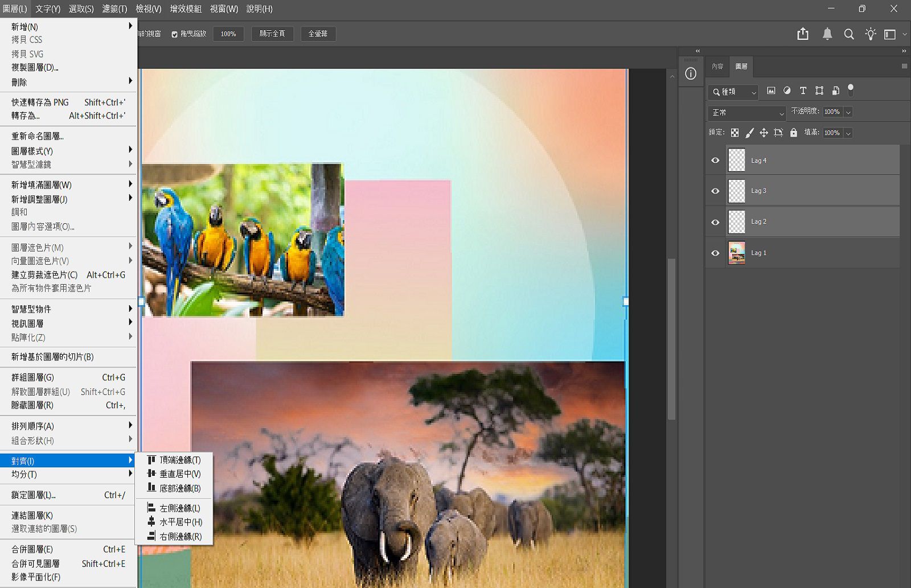Uncheck the 拖曳縮放 checkbox

coord(175,34)
